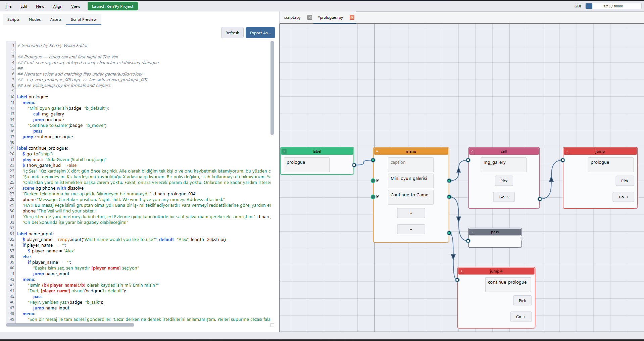Open the View menu

click(76, 6)
